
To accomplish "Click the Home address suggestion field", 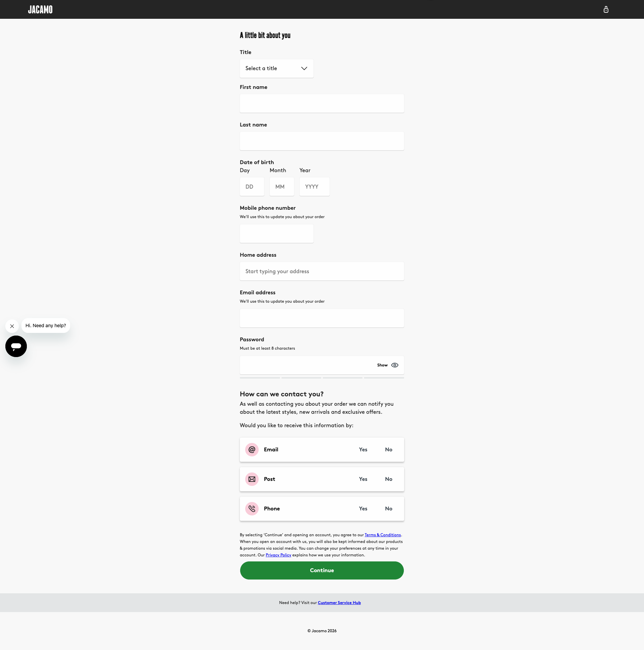I will point(321,271).
